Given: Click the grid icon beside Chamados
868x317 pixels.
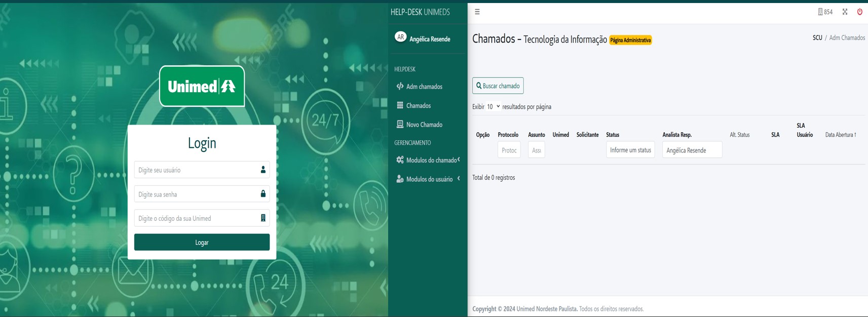Looking at the screenshot, I should tap(400, 105).
